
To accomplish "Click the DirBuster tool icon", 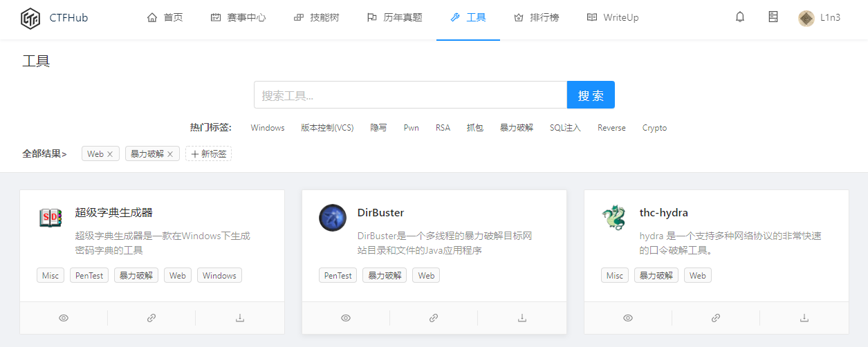I will (x=332, y=218).
